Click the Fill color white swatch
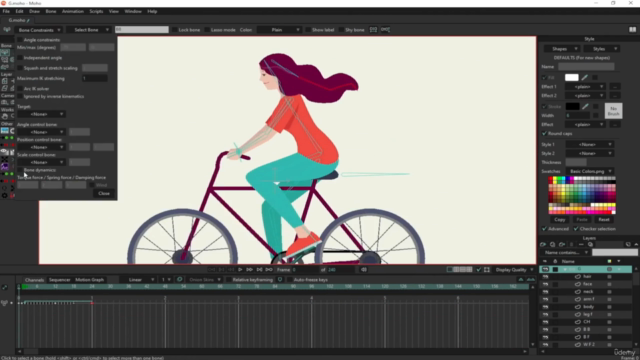Image resolution: width=640 pixels, height=360 pixels. [571, 78]
